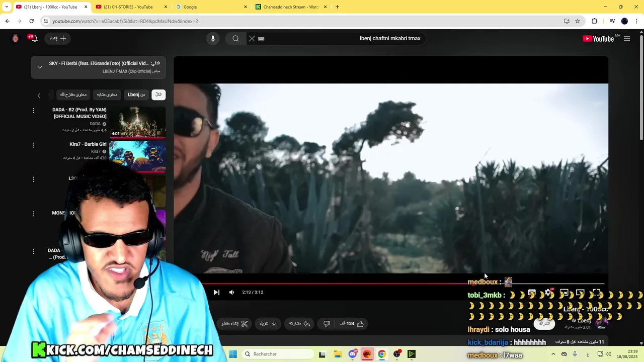644x362 pixels.
Task: Select the محتوى مقترح لك chip
Action: (x=73, y=95)
